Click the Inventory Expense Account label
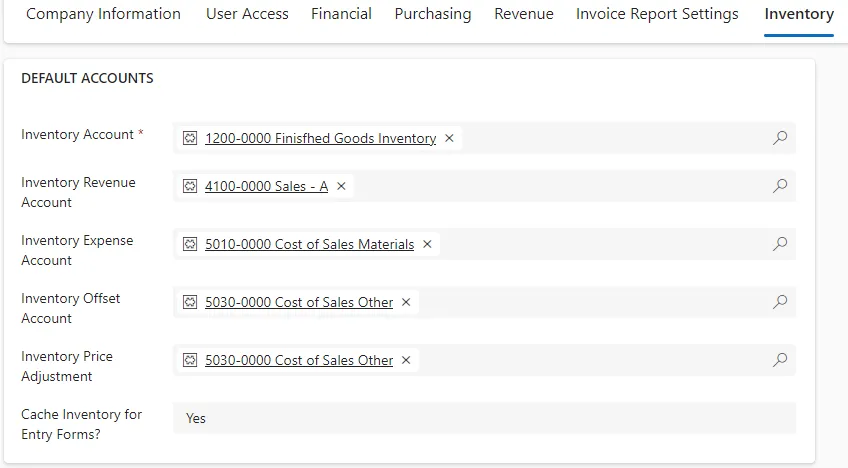848x468 pixels. click(77, 251)
